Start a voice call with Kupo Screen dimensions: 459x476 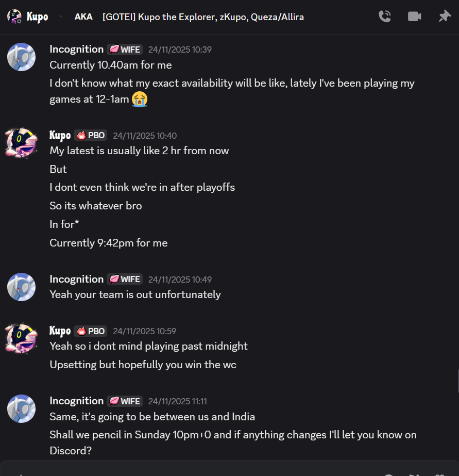(384, 17)
